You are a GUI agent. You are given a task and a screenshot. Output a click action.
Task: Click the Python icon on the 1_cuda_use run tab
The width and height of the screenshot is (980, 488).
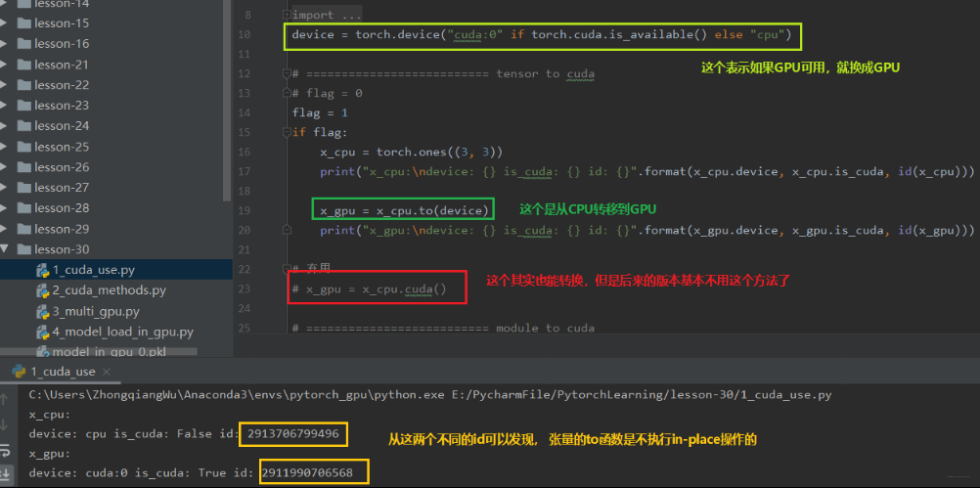(x=19, y=372)
